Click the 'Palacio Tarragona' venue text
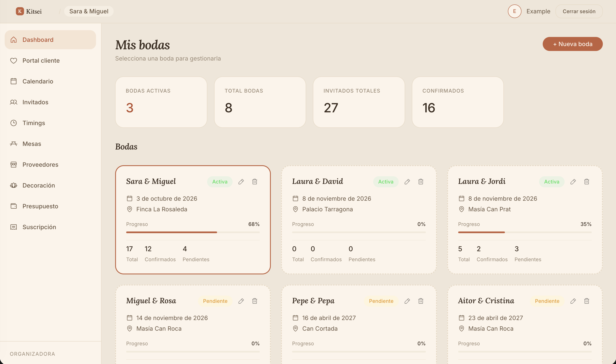Viewport: 616px width, 364px height. [x=328, y=209]
